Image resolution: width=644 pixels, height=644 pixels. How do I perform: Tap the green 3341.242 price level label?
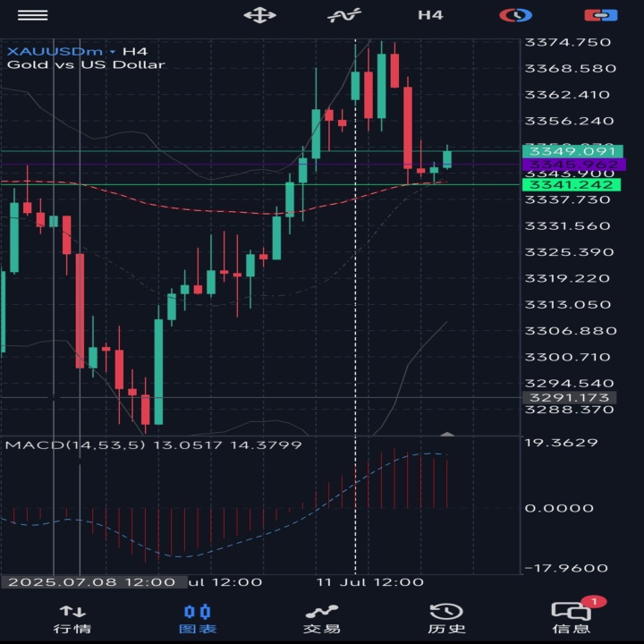[572, 185]
